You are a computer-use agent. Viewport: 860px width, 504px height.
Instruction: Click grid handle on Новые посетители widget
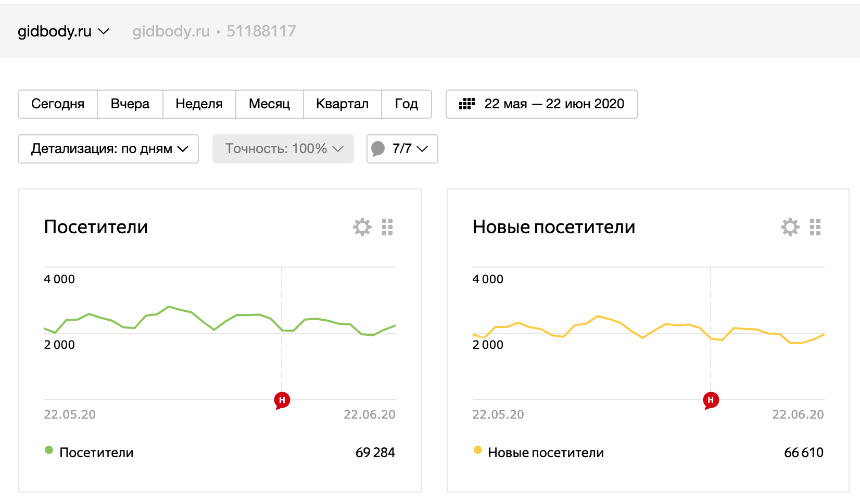point(815,227)
